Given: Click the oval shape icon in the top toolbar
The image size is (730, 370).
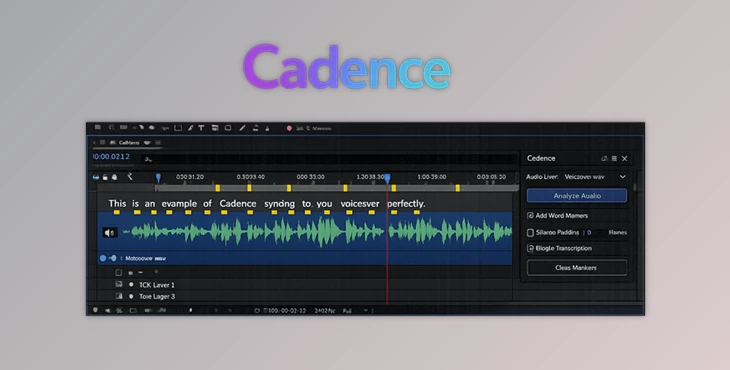Looking at the screenshot, I should click(152, 128).
